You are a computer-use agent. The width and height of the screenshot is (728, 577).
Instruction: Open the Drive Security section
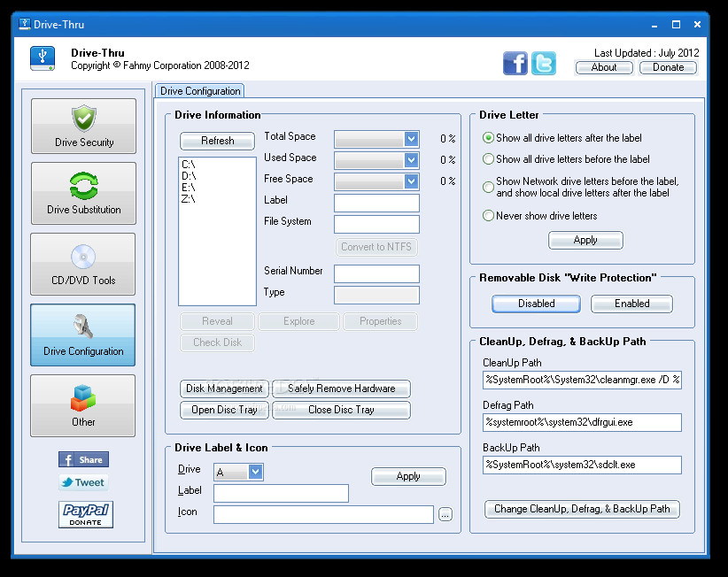coord(83,126)
